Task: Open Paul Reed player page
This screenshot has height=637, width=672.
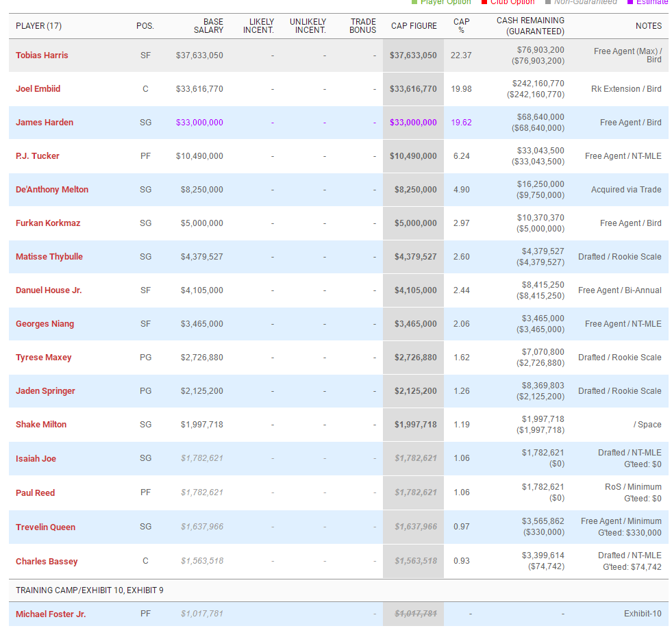Action: tap(36, 492)
